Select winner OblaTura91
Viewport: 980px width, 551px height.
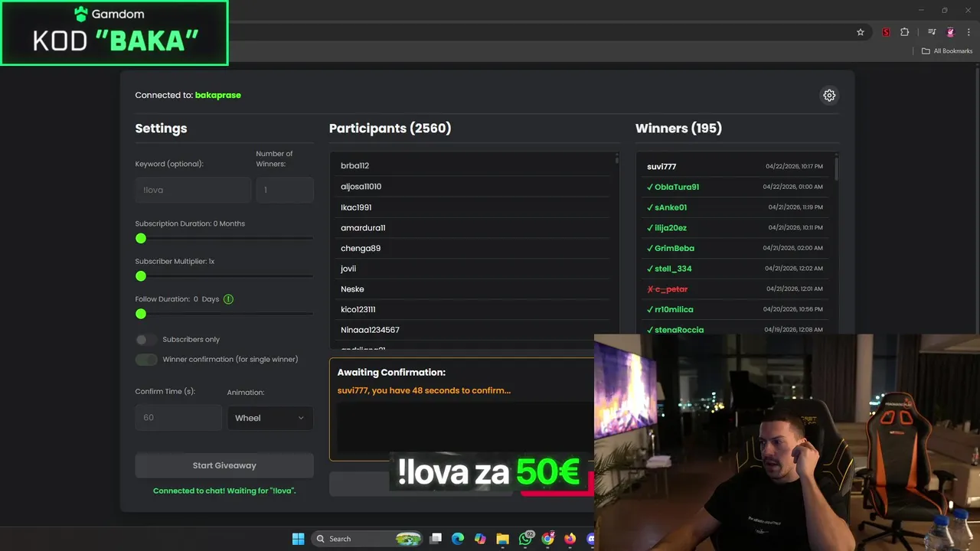click(x=735, y=187)
